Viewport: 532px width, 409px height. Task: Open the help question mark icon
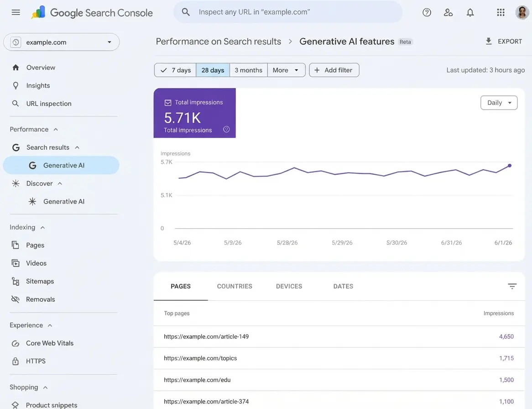point(427,13)
